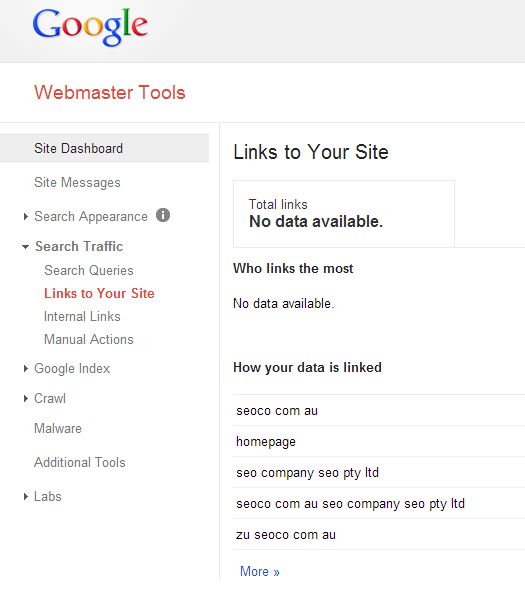Select Search Queries in the sidebar
The width and height of the screenshot is (525, 601).
click(89, 271)
